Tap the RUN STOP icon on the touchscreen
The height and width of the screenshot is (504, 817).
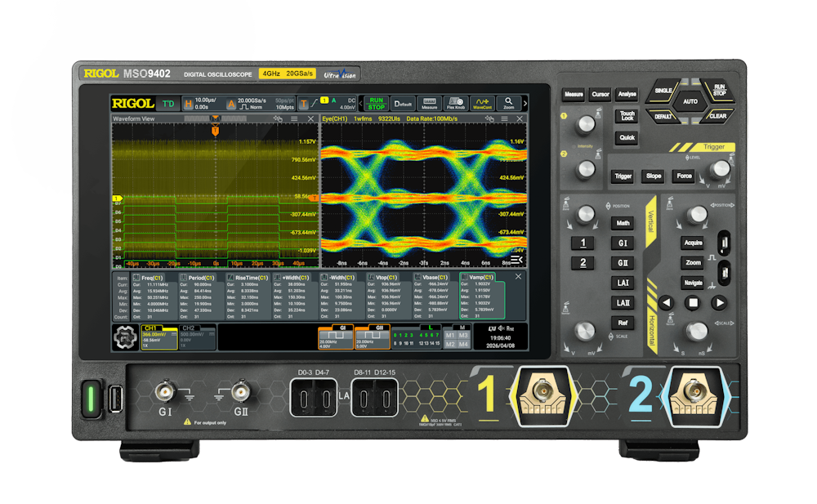click(x=376, y=103)
